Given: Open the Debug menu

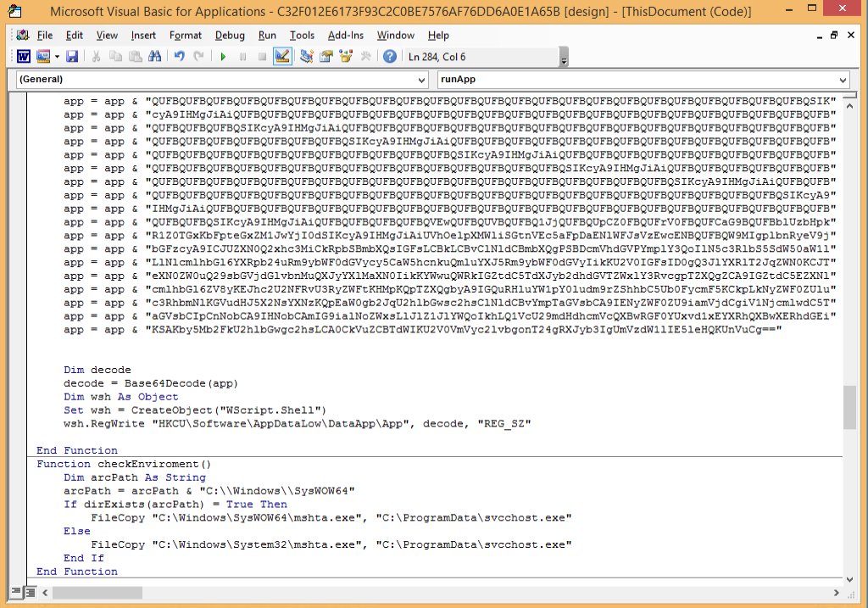Looking at the screenshot, I should click(x=230, y=35).
